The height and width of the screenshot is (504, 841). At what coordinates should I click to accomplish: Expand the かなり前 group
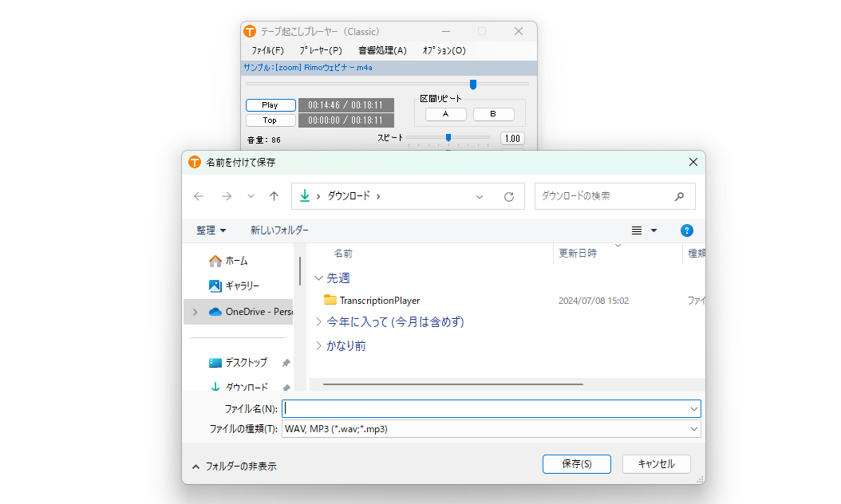pos(319,346)
